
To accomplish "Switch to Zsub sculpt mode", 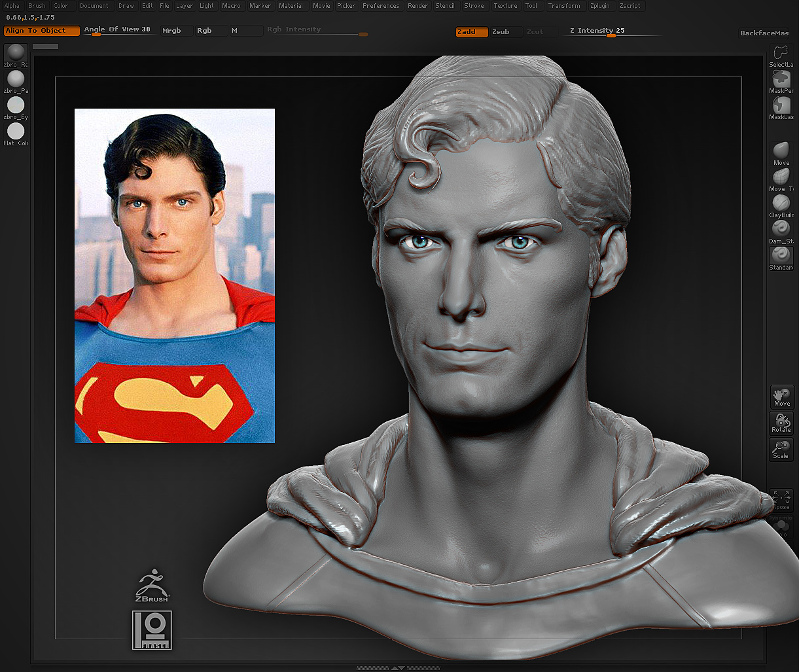I will click(x=506, y=32).
